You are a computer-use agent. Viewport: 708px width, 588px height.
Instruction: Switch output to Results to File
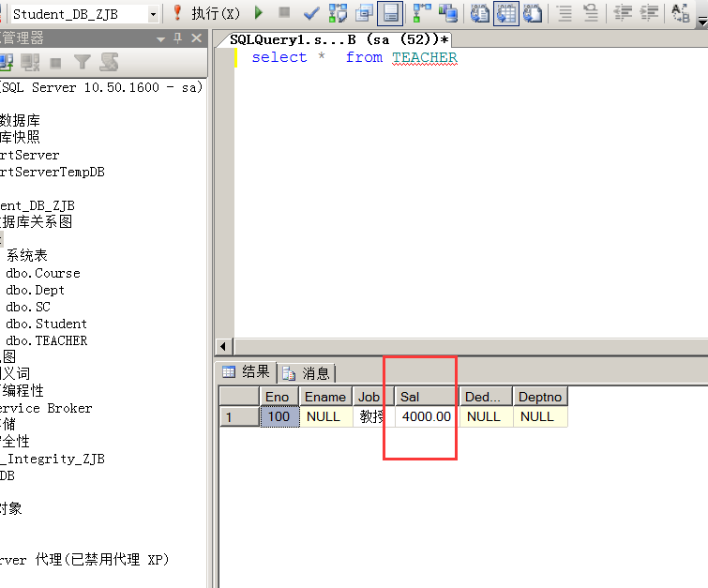point(533,13)
